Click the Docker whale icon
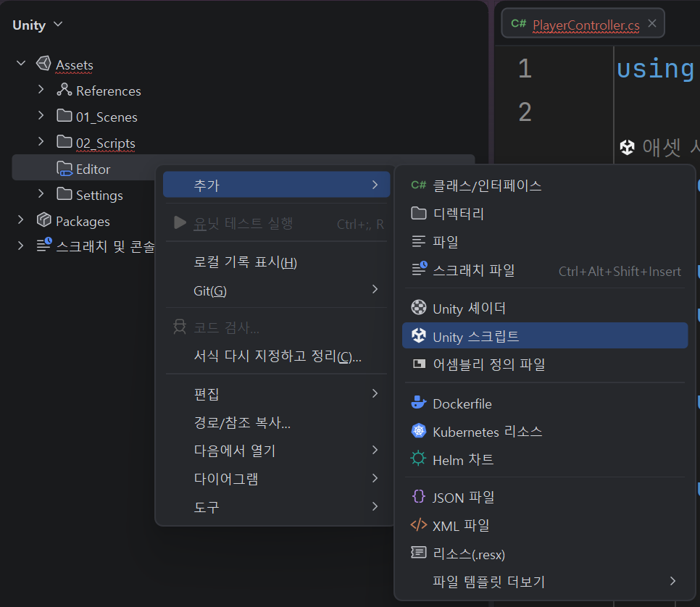This screenshot has width=700, height=607. click(x=418, y=403)
